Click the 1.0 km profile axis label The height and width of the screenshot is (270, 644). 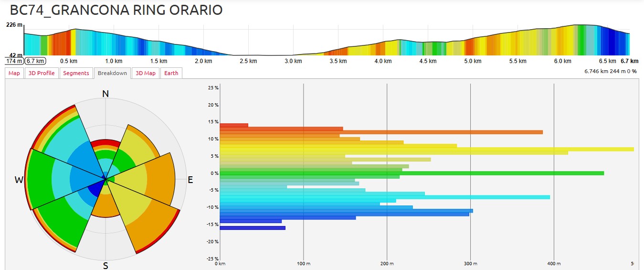(x=114, y=61)
